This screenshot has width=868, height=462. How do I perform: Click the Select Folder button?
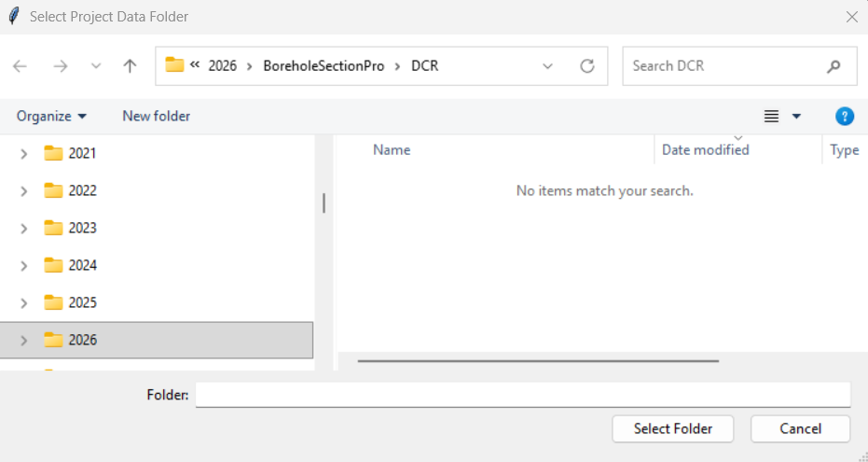(x=672, y=428)
